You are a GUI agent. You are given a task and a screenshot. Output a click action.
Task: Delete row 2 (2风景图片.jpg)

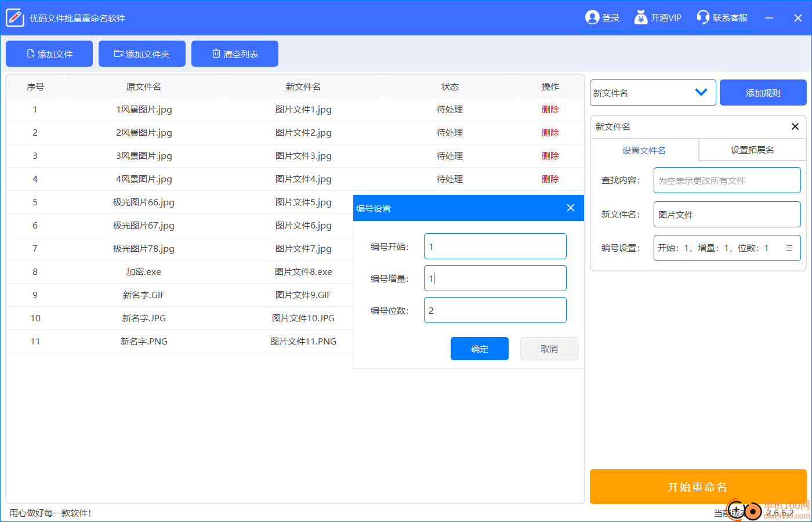550,133
